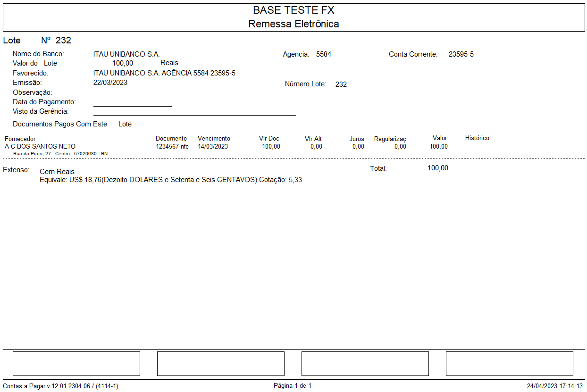The image size is (587, 392).
Task: Select the 'Cem Reais' written amount
Action: [x=57, y=172]
